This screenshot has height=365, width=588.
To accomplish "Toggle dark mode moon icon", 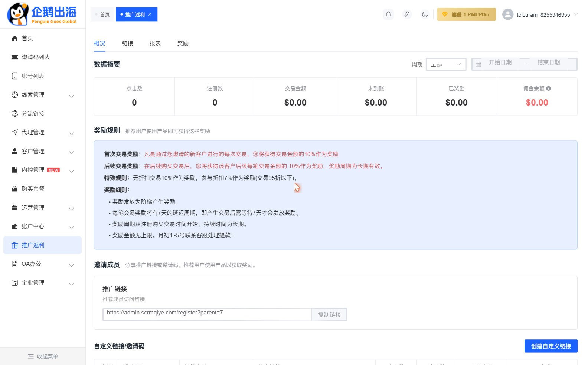I will pyautogui.click(x=425, y=14).
